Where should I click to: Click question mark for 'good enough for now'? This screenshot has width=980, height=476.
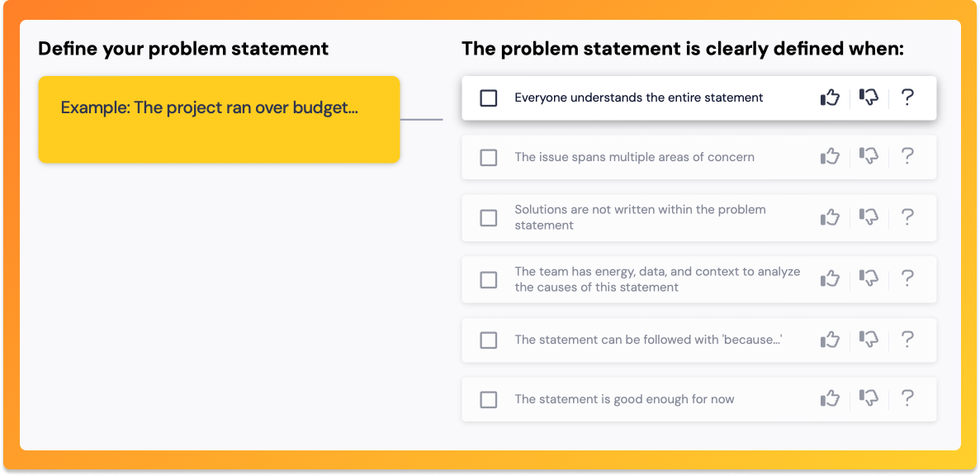(907, 399)
